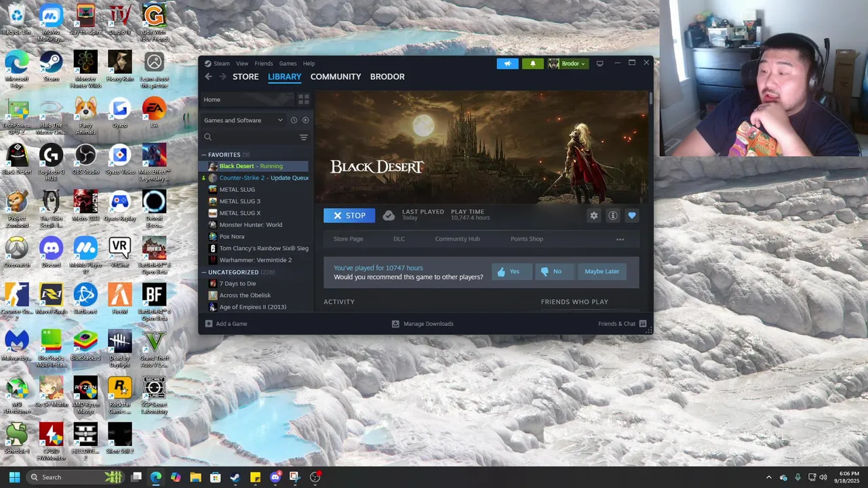Screen dimensions: 868x488
Task: Open Overwatch desktop shortcut
Action: 16,252
